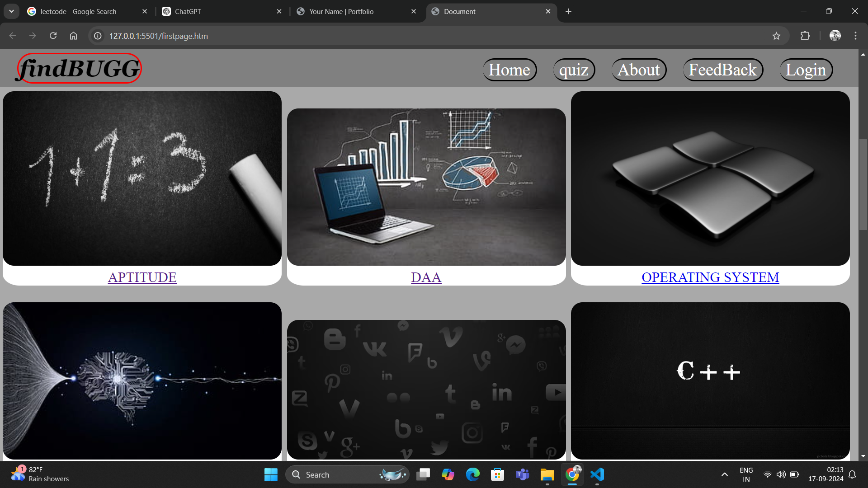This screenshot has width=868, height=488.
Task: View site information icon in address bar
Action: point(98,36)
